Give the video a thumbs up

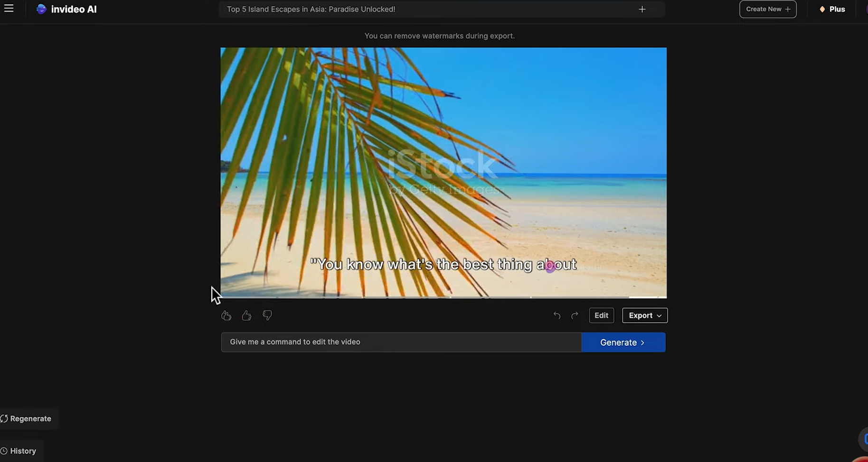coord(246,315)
